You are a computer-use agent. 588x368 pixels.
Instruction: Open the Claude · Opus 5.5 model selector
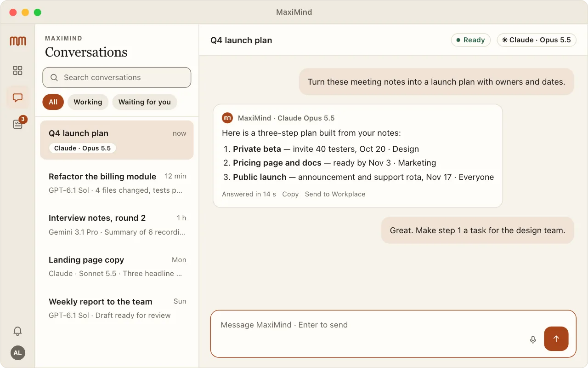(x=536, y=40)
